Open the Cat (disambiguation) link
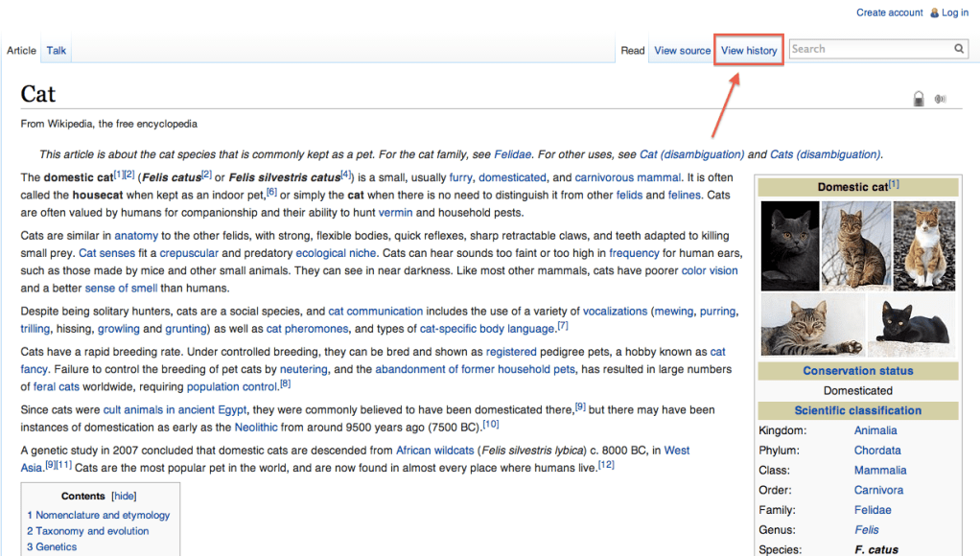Screen dimensions: 980x556 (692, 154)
